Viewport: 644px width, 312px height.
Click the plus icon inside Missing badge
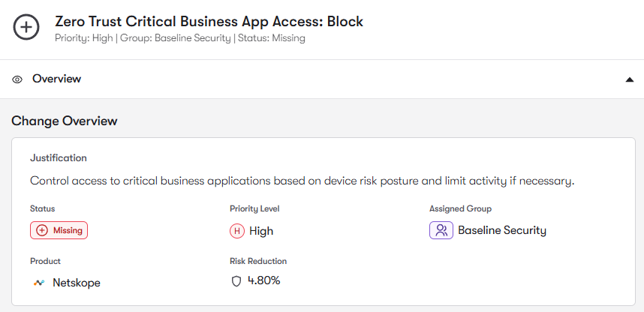pyautogui.click(x=42, y=230)
